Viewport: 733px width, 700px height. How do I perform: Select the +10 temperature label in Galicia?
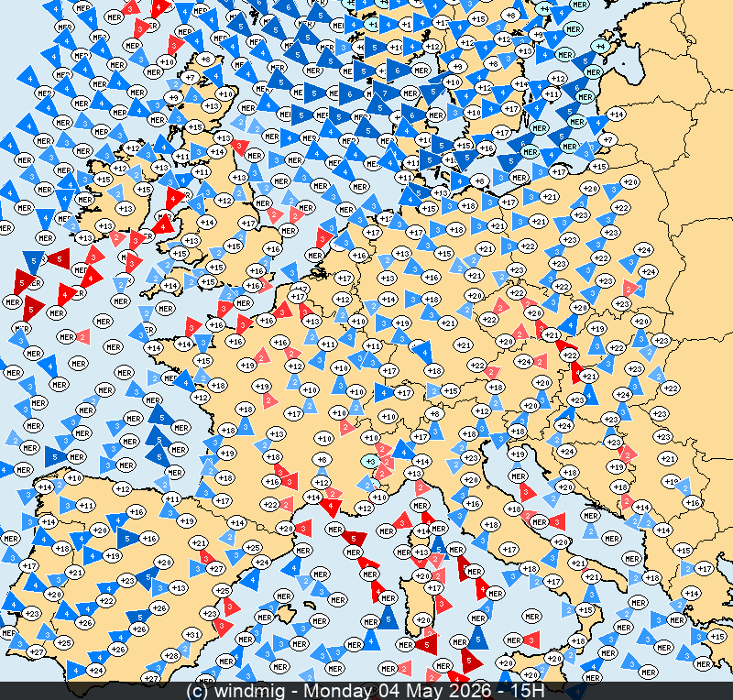click(x=73, y=477)
